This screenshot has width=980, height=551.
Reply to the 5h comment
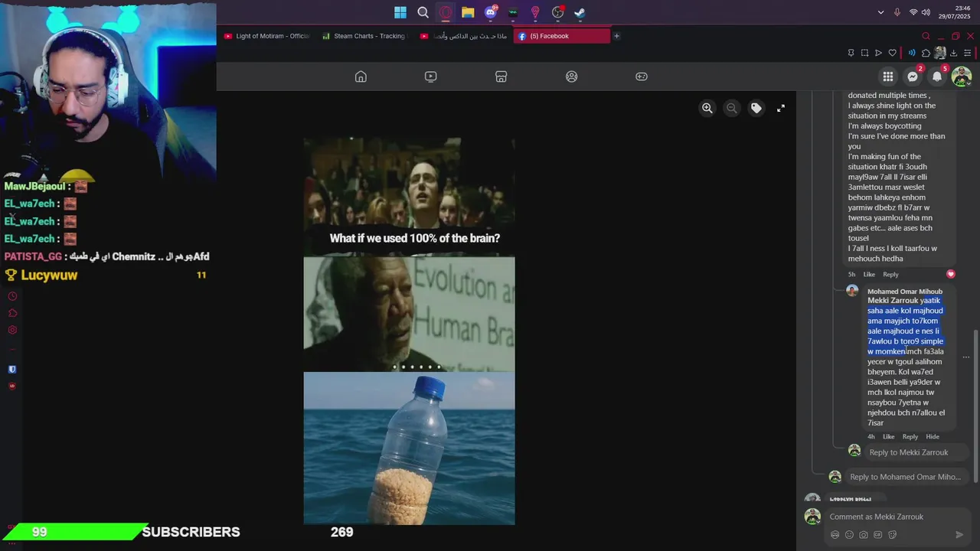point(890,274)
